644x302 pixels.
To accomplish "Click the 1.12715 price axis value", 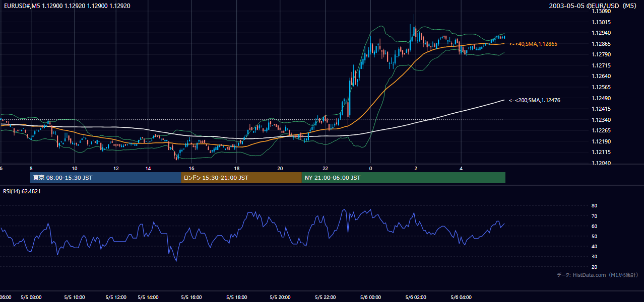I will coord(601,65).
